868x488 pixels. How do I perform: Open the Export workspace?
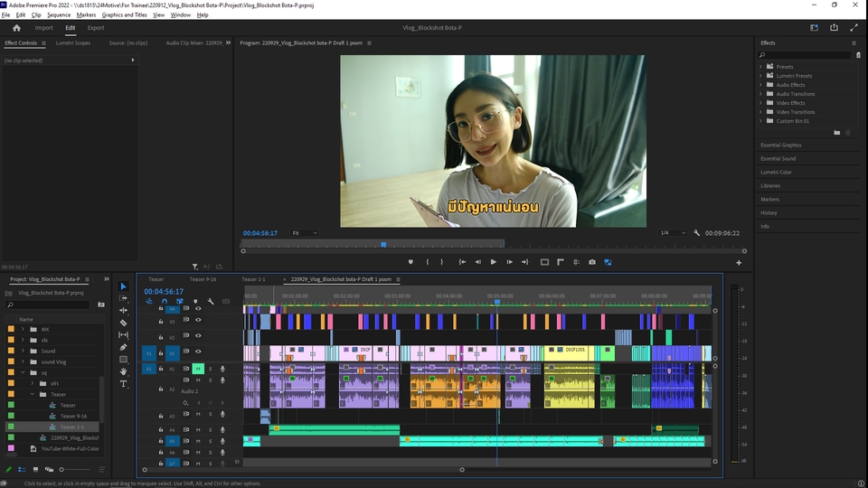(96, 28)
